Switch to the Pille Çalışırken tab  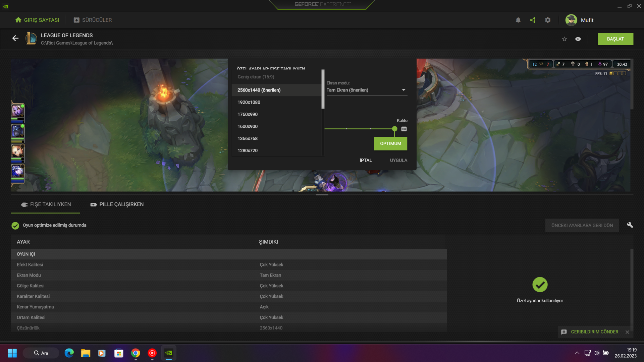117,204
